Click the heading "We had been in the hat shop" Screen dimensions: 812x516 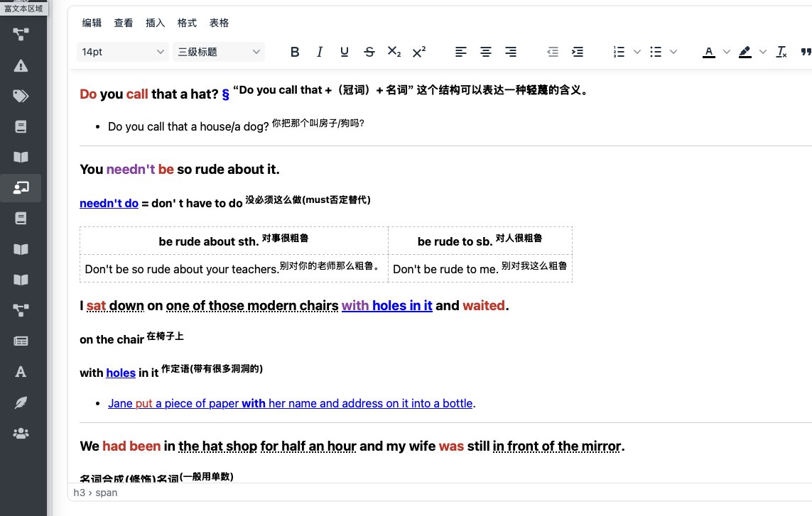coord(352,446)
